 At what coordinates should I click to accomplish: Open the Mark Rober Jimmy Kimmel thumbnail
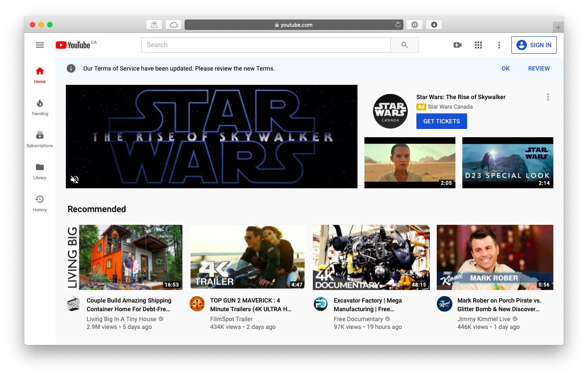(495, 257)
